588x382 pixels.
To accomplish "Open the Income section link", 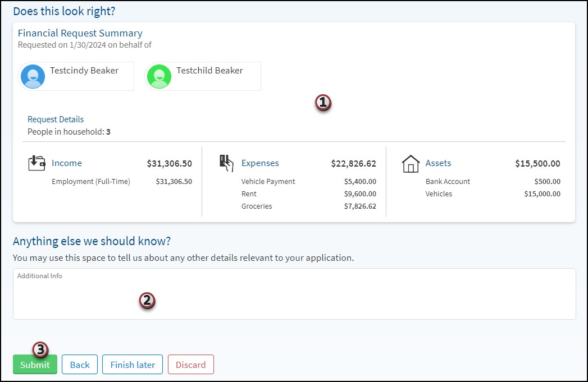I will tap(67, 163).
